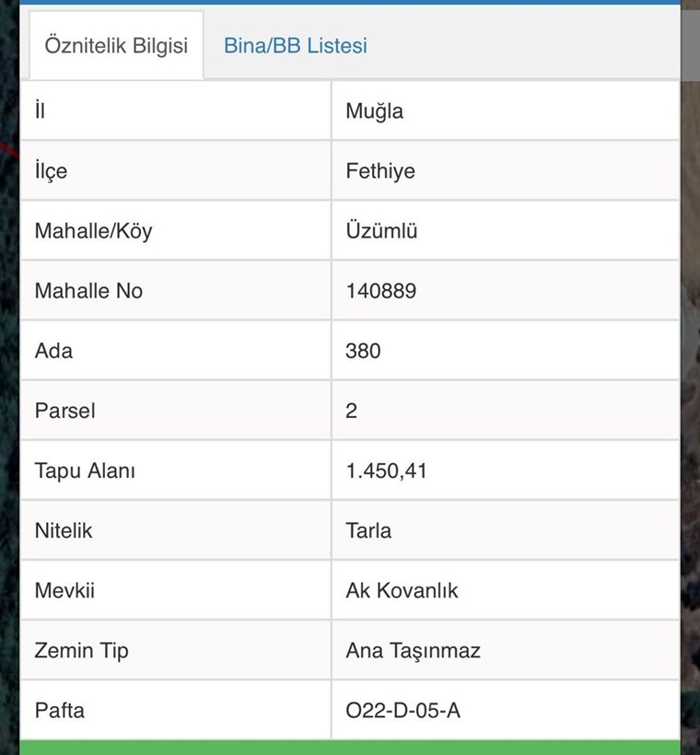This screenshot has width=700, height=755.
Task: Click the Mahalle No value 140889
Action: click(x=381, y=291)
